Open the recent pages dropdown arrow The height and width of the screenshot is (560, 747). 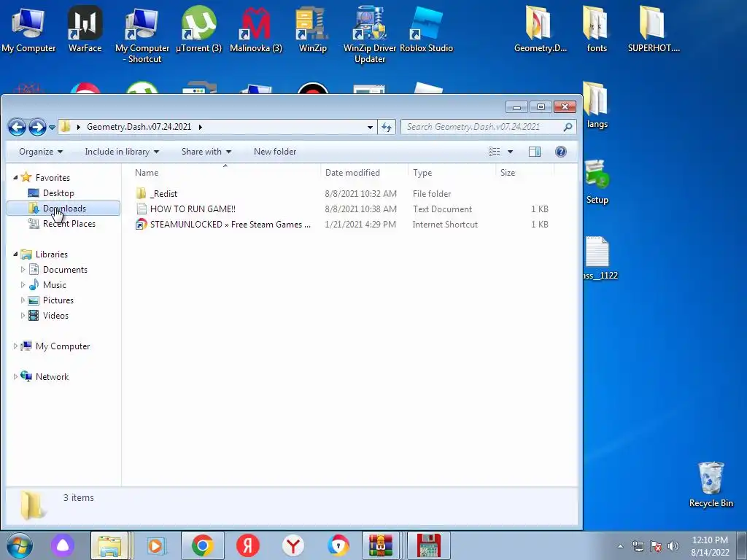(x=52, y=127)
